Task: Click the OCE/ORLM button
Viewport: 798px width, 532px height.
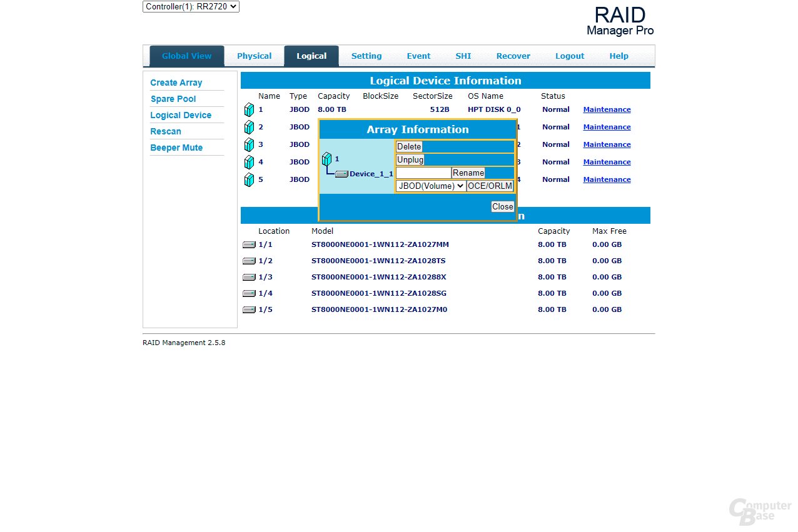Action: pyautogui.click(x=490, y=186)
